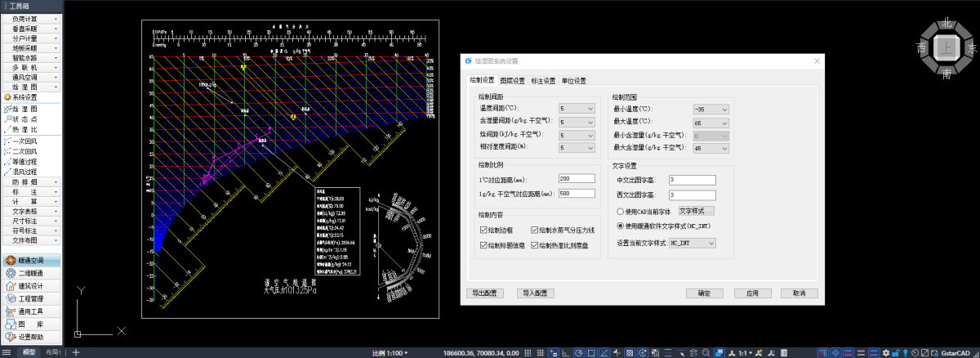Viewport: 980px width, 358px height.
Task: Expand 文字表格 toolbox category
Action: pos(31,211)
